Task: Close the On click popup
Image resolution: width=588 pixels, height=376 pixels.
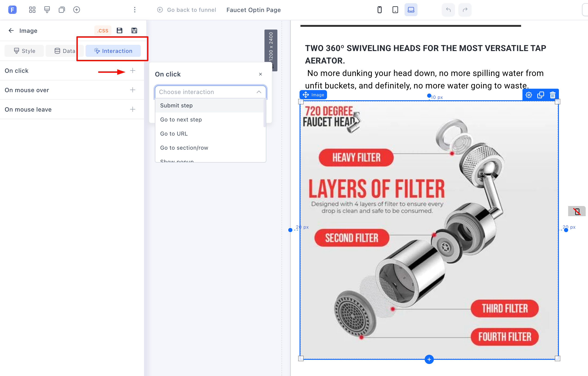Action: click(x=261, y=74)
